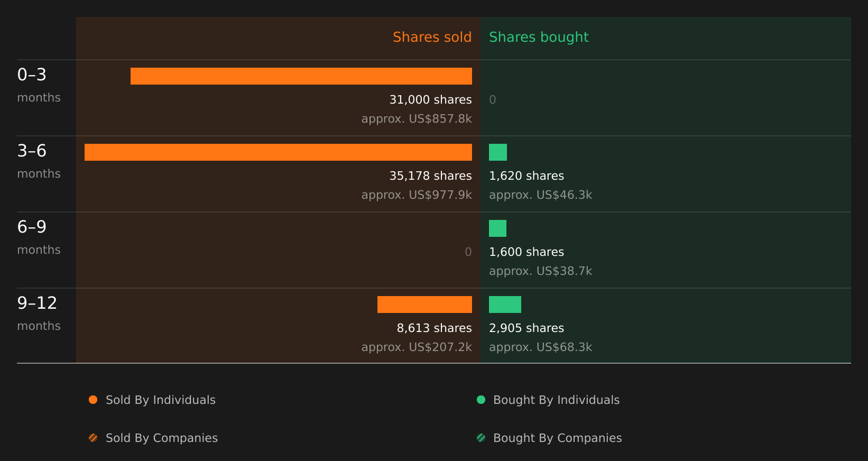Click the zero sold value for 6–9 months
Image resolution: width=868 pixels, height=461 pixels.
tap(468, 252)
